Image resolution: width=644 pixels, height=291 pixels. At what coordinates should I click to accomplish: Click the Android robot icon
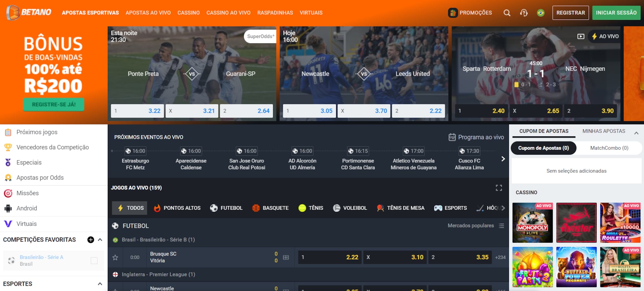coord(8,208)
